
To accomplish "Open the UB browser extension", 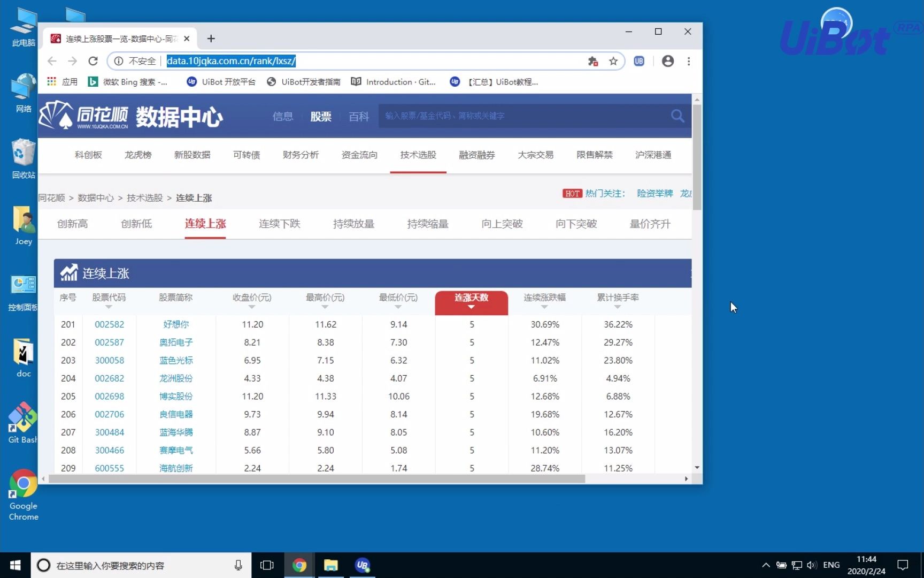I will click(x=638, y=61).
